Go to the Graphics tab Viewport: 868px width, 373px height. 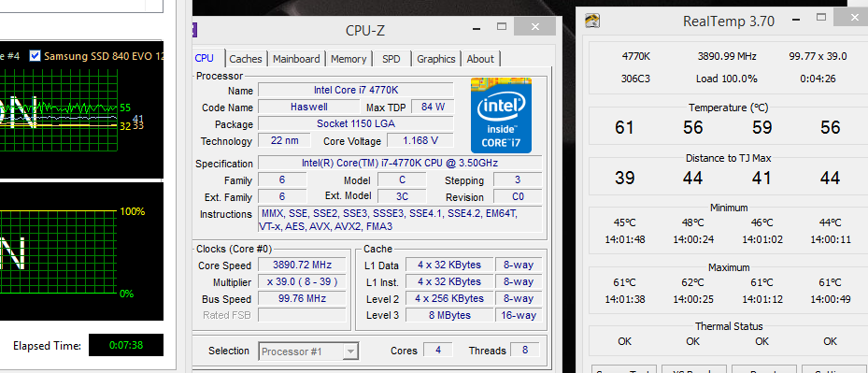pos(436,59)
